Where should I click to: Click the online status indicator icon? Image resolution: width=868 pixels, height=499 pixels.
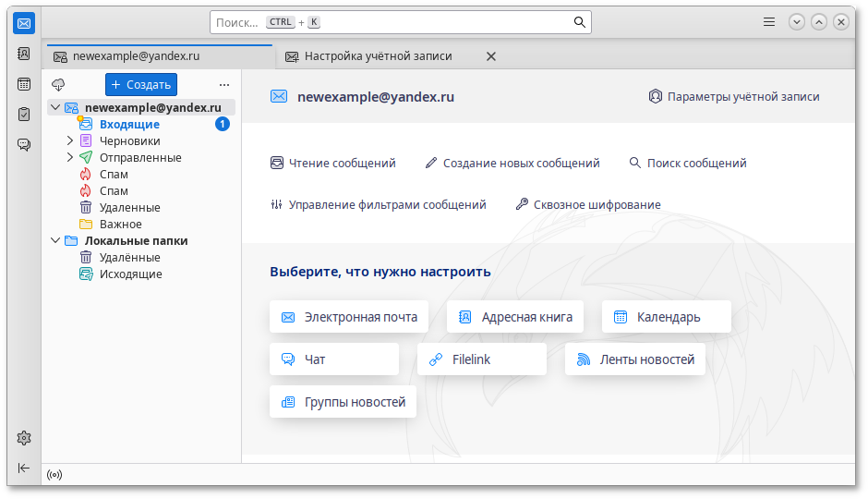point(54,475)
